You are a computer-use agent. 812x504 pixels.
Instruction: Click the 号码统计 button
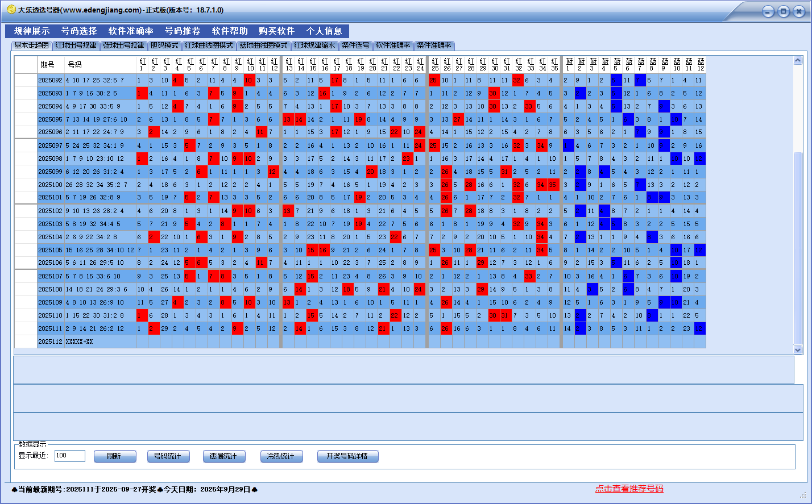click(168, 456)
